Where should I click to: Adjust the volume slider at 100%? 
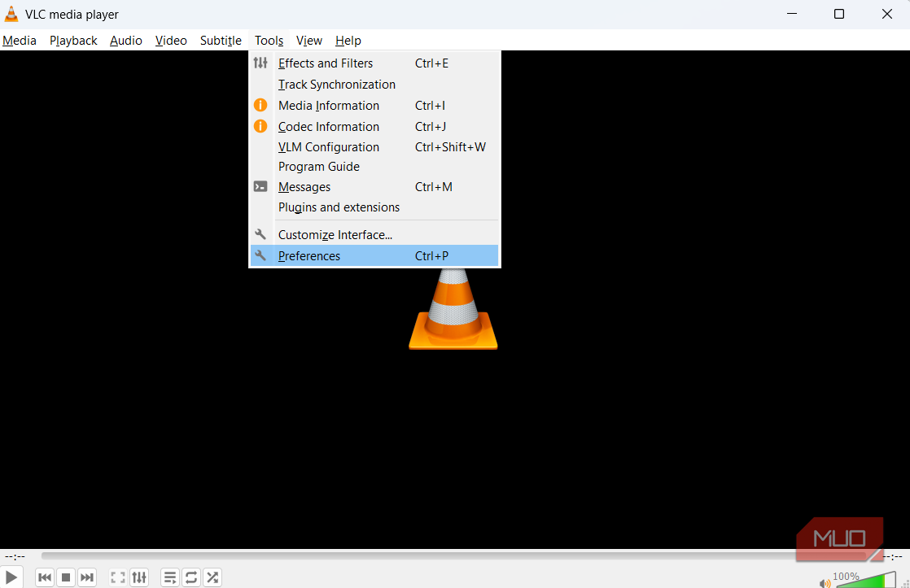865,579
